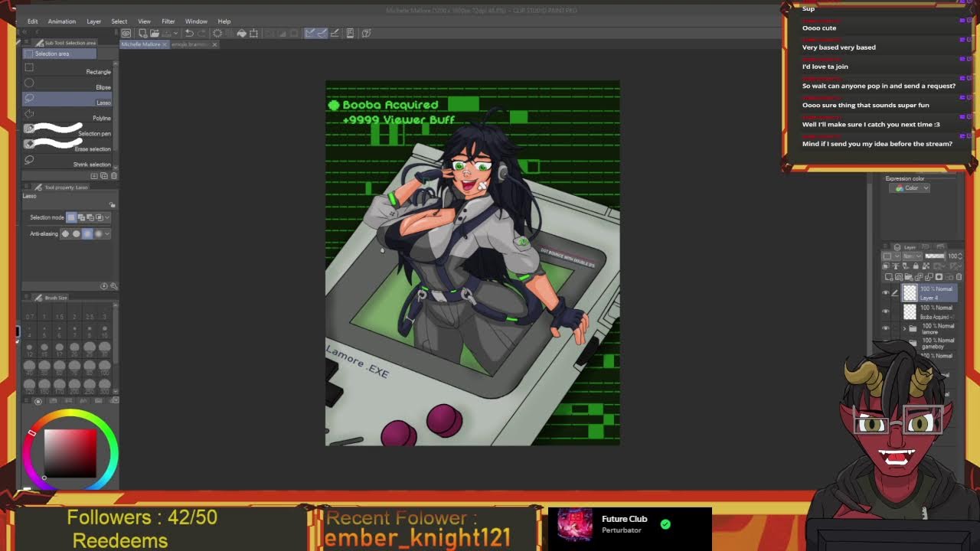Hide the Booba Acquired layer eye icon
The width and height of the screenshot is (980, 551).
(x=886, y=311)
